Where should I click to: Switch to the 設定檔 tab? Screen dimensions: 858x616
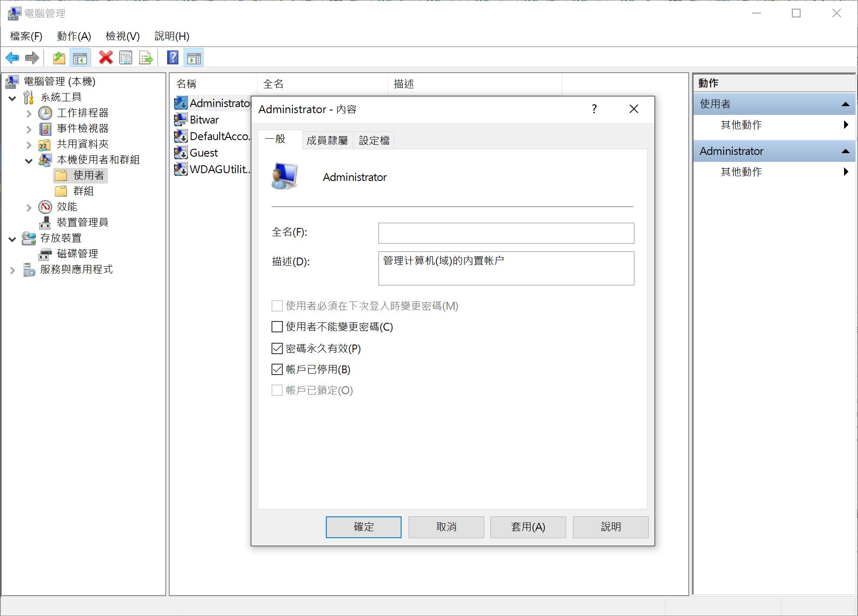click(x=374, y=141)
